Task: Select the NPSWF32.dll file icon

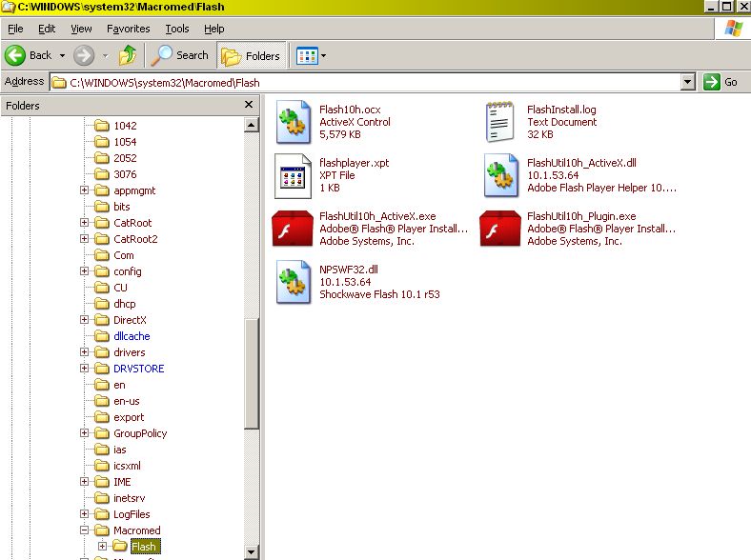Action: (294, 282)
